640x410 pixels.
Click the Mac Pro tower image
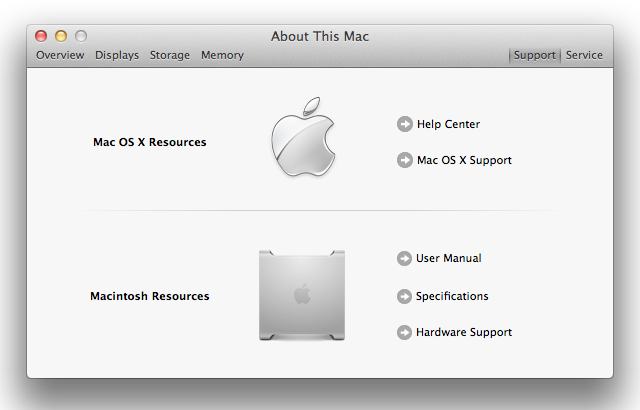(x=302, y=295)
